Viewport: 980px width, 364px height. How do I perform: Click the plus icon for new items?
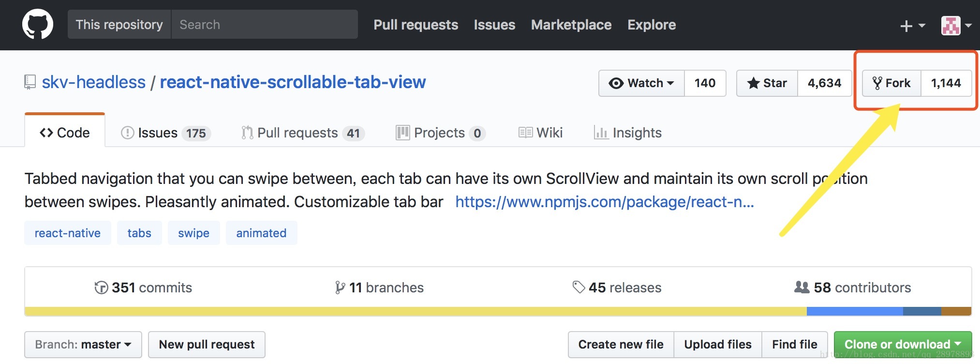click(x=906, y=26)
